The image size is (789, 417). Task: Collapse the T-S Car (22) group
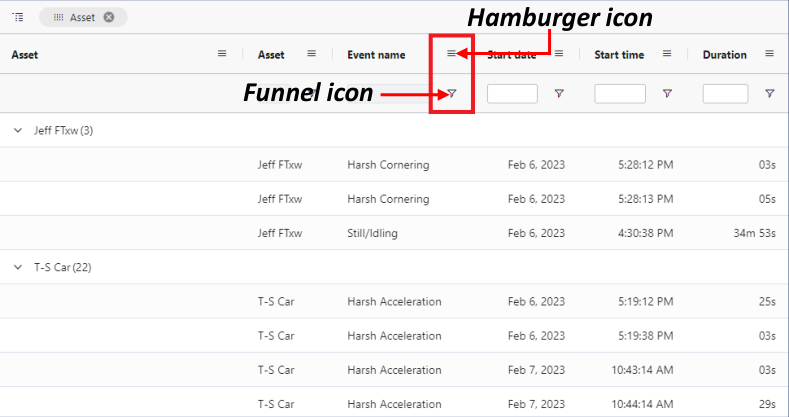pos(18,267)
